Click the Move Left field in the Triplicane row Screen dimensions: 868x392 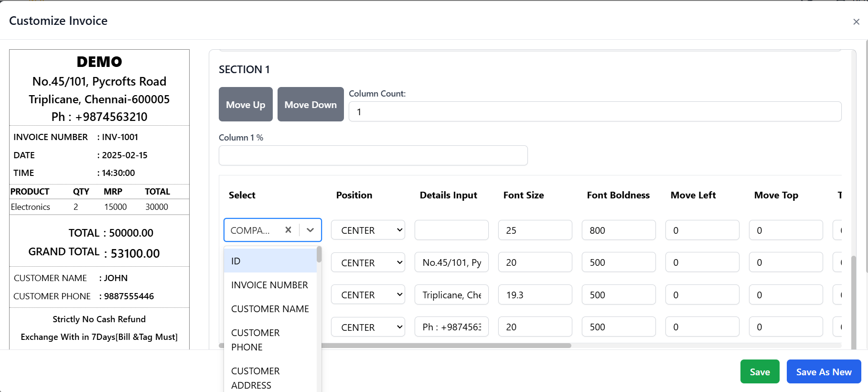click(702, 294)
